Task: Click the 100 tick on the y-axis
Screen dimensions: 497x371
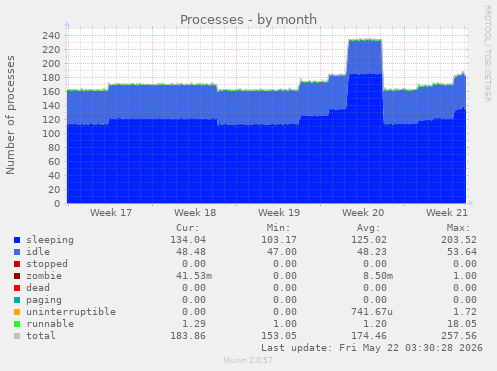Action: (x=51, y=134)
